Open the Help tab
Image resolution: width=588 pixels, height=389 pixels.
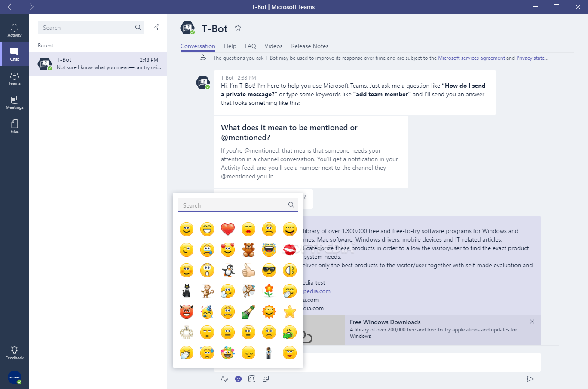pos(230,46)
